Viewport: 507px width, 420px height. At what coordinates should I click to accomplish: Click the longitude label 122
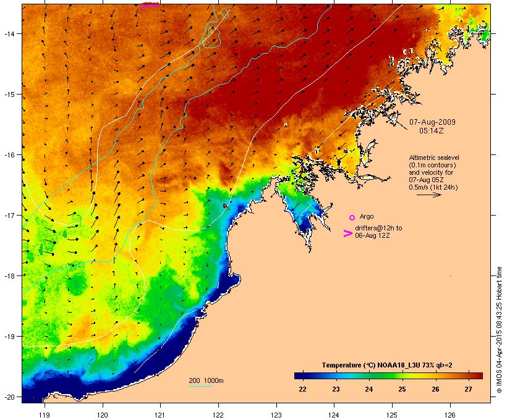(218, 415)
